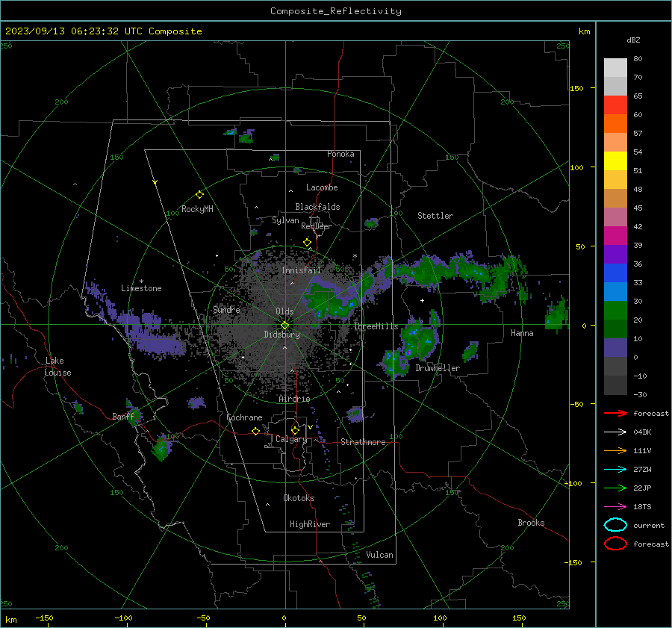Click the Limestone label
The image size is (672, 628).
141,288
